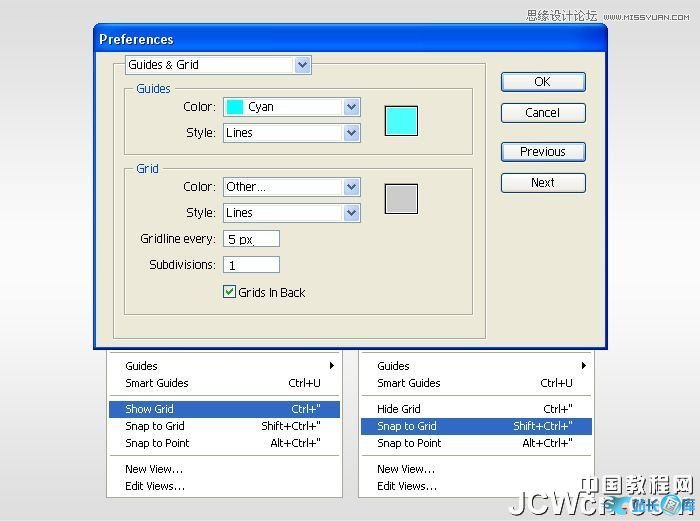
Task: Choose Hide Grid menu item
Action: coord(476,409)
